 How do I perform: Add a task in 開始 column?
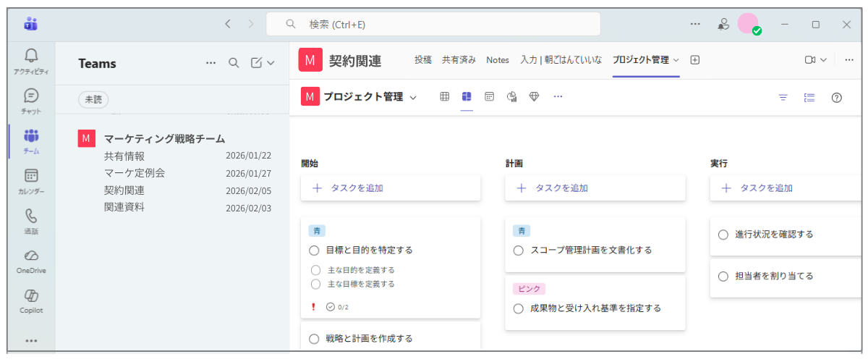coord(391,188)
